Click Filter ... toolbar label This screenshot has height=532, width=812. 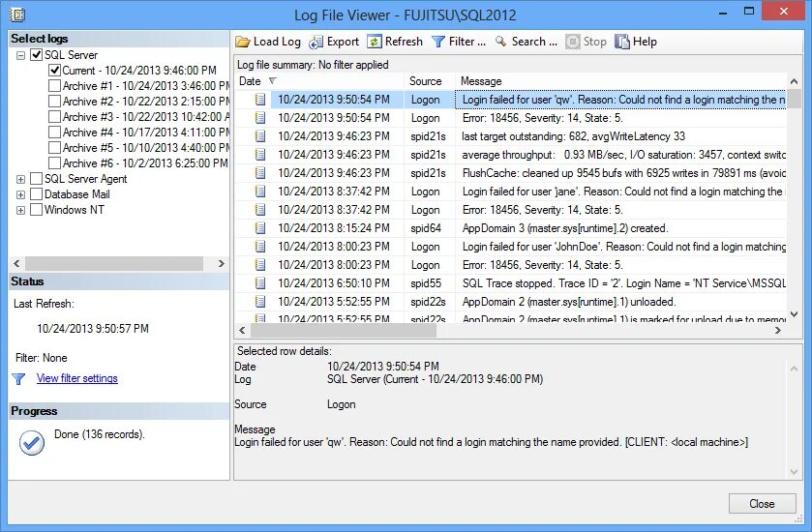467,42
